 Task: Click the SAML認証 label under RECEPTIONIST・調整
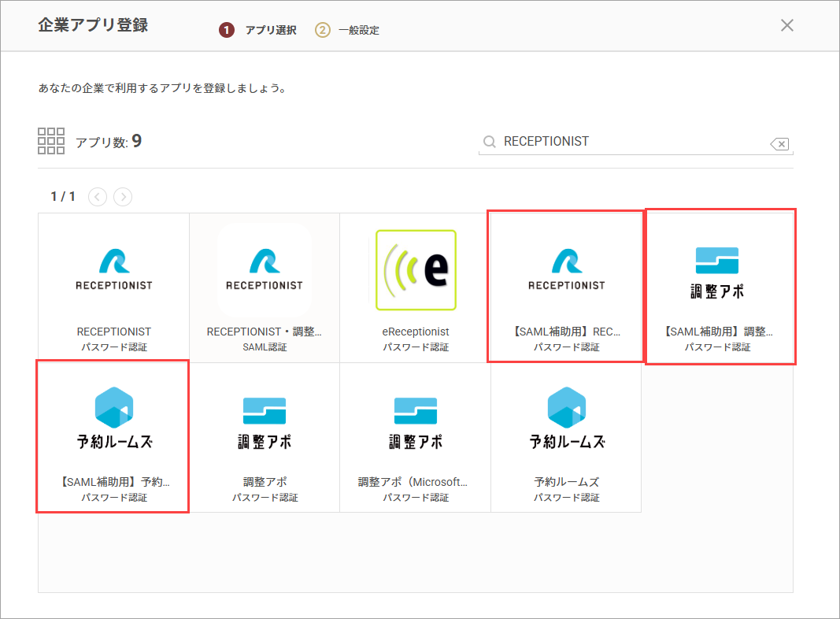coord(265,347)
